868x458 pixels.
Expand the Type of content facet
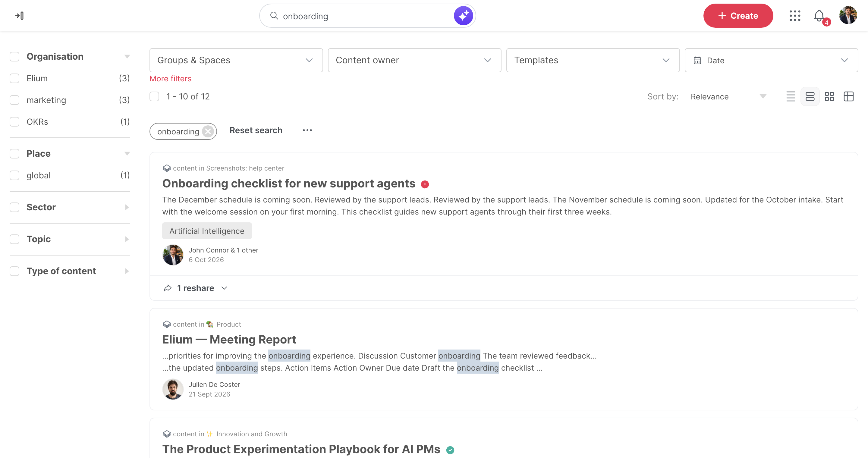tap(127, 271)
